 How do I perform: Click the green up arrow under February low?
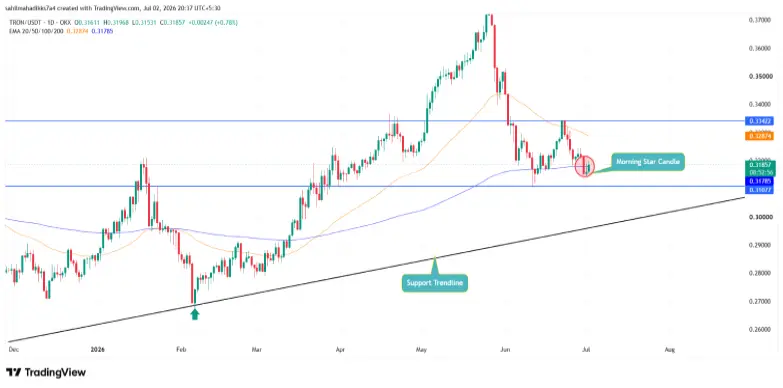(x=194, y=314)
